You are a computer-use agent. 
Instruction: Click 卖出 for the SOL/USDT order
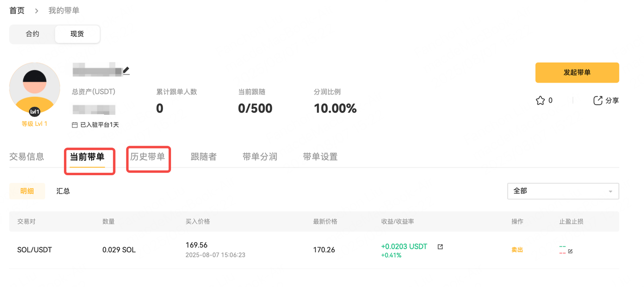[x=517, y=250]
